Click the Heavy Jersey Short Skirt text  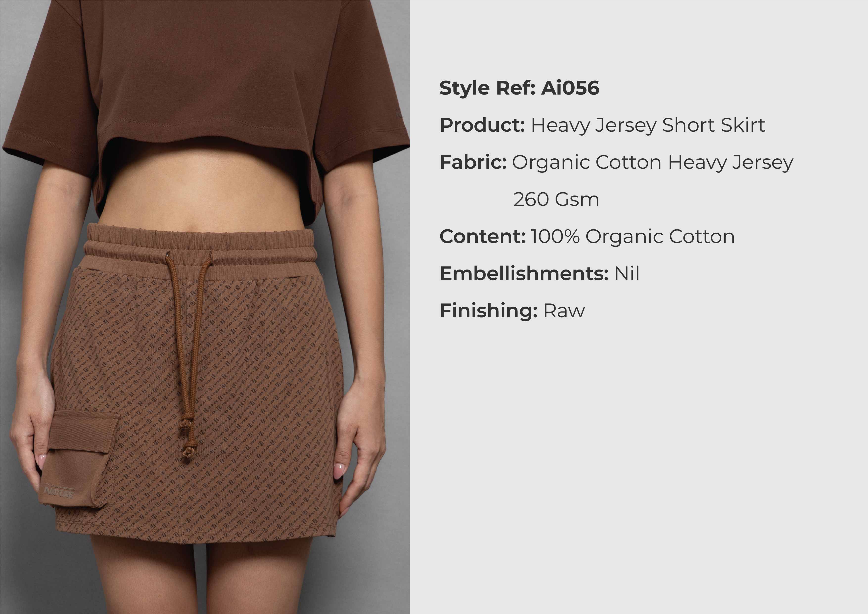tap(648, 125)
